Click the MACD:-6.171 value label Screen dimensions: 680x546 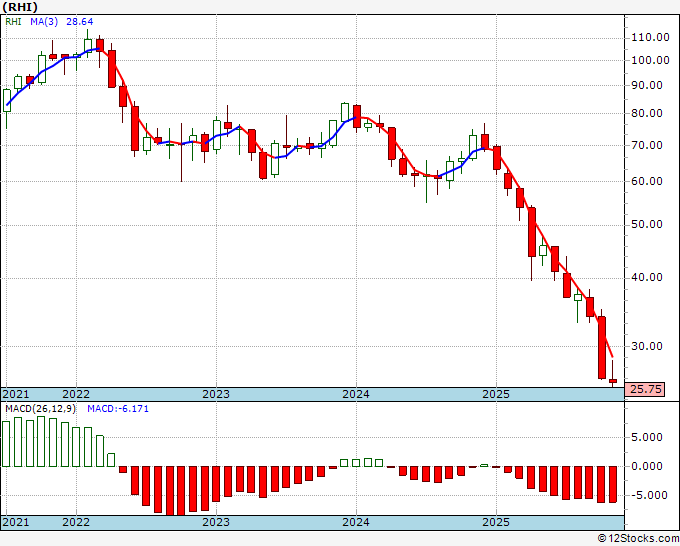point(118,409)
